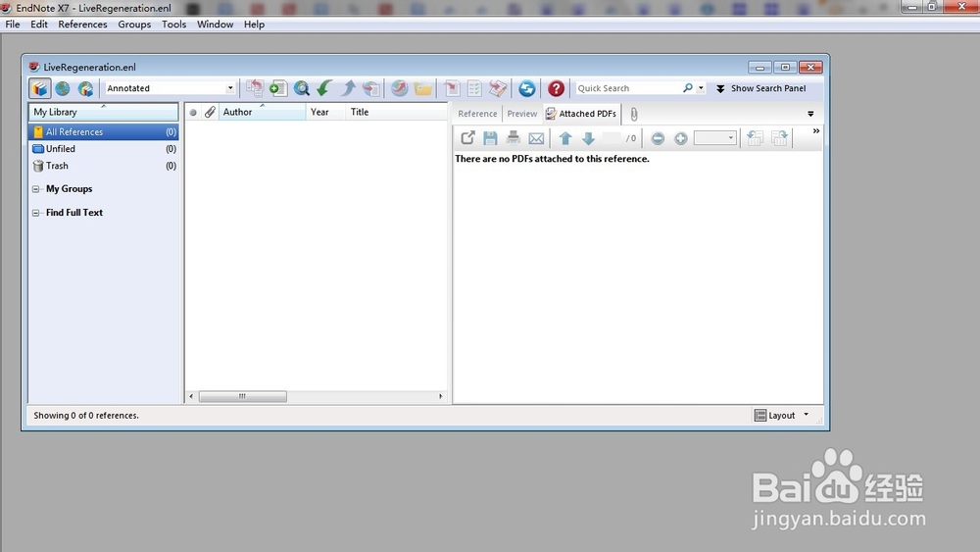Viewport: 980px width, 552px height.
Task: Select the Trash group
Action: click(x=104, y=166)
